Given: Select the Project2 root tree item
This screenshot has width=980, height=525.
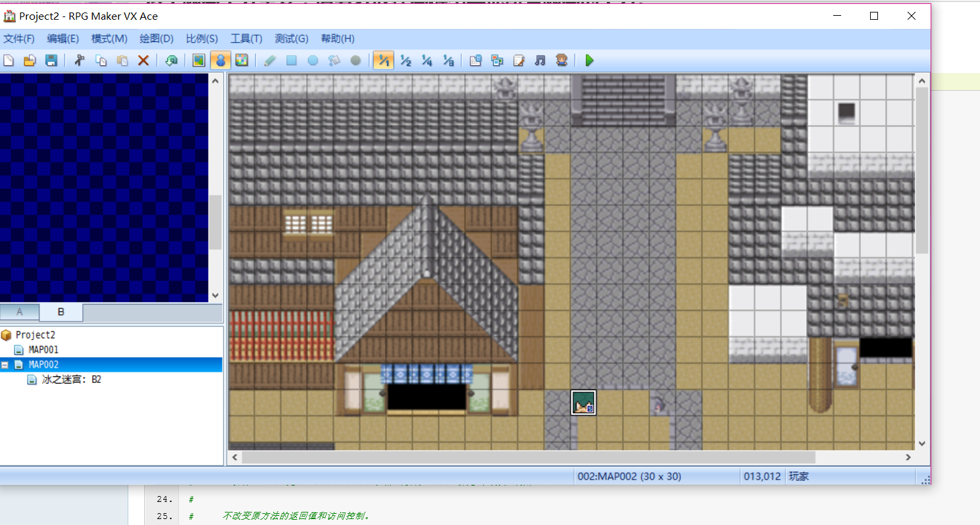Looking at the screenshot, I should (x=36, y=335).
